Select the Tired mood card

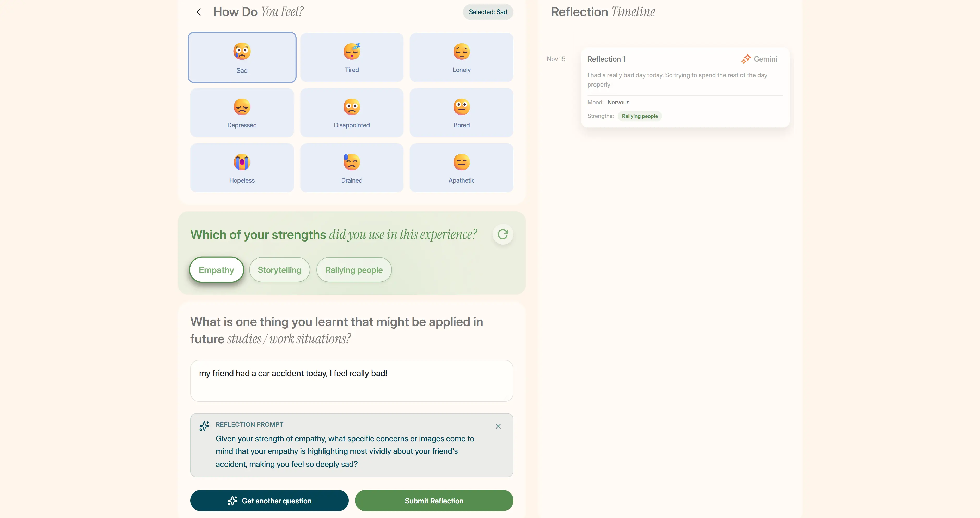tap(352, 57)
